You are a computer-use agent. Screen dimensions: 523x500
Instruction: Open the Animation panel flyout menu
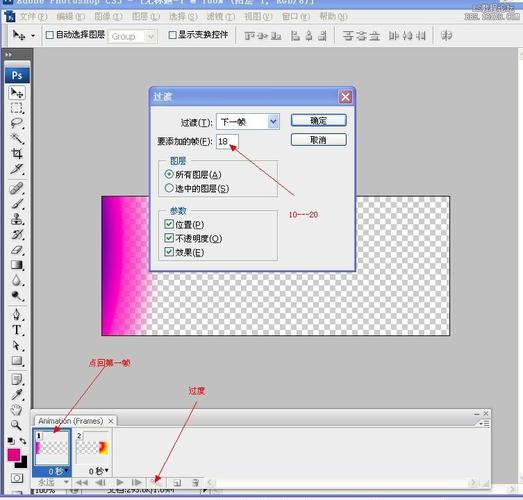(484, 423)
